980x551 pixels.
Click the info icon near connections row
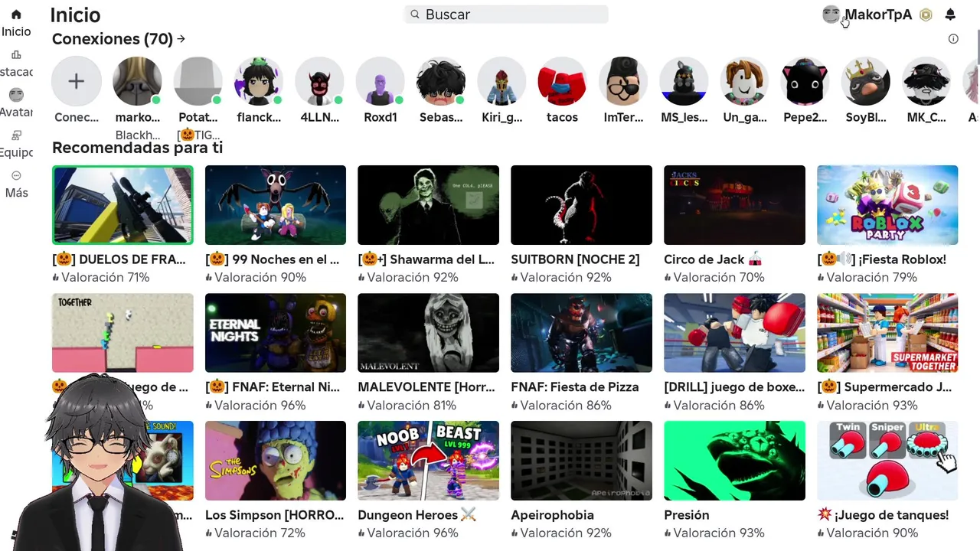point(953,39)
